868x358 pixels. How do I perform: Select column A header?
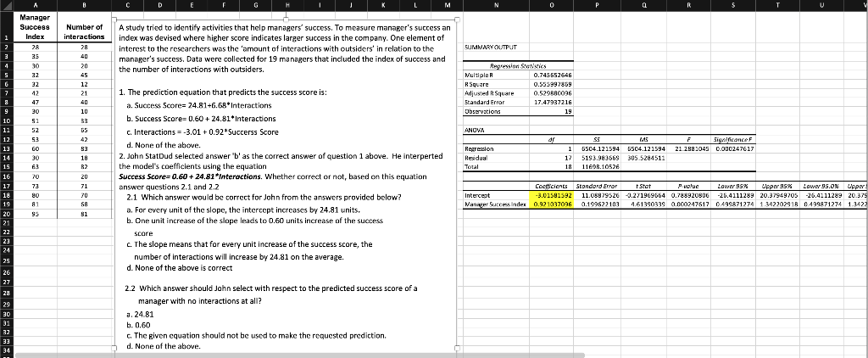pos(35,4)
